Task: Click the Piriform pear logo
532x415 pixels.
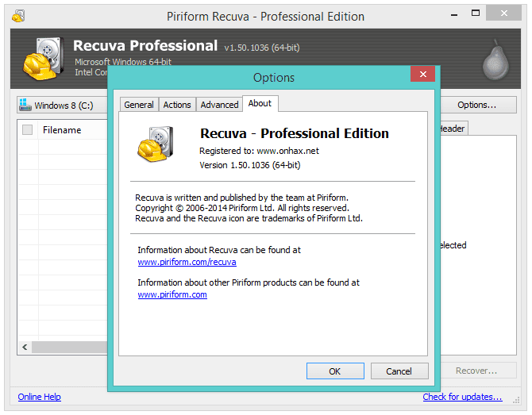Action: tap(496, 60)
